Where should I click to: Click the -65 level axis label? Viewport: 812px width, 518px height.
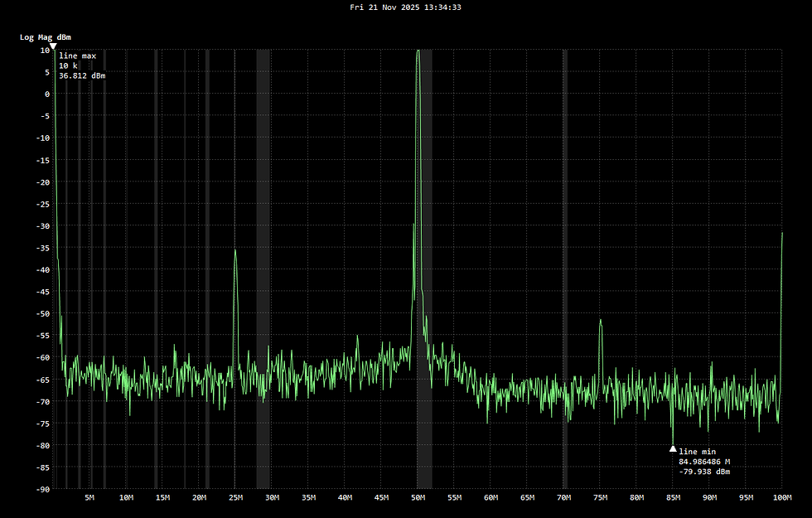coord(43,380)
